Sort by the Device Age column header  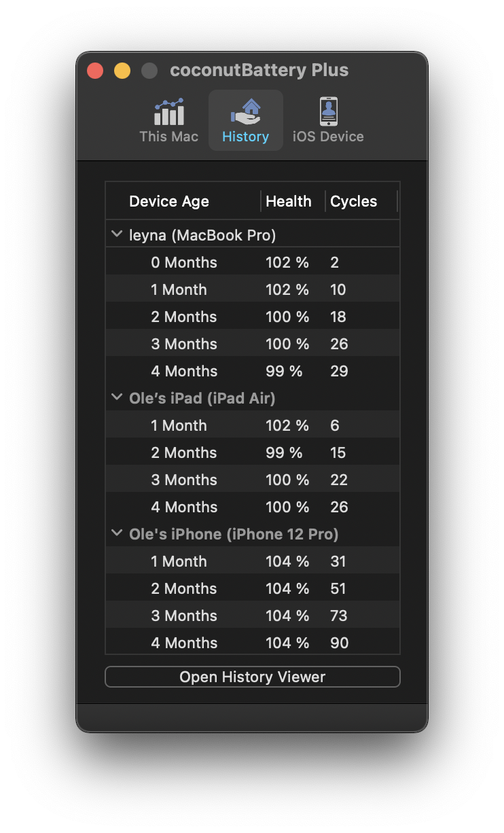pyautogui.click(x=169, y=201)
